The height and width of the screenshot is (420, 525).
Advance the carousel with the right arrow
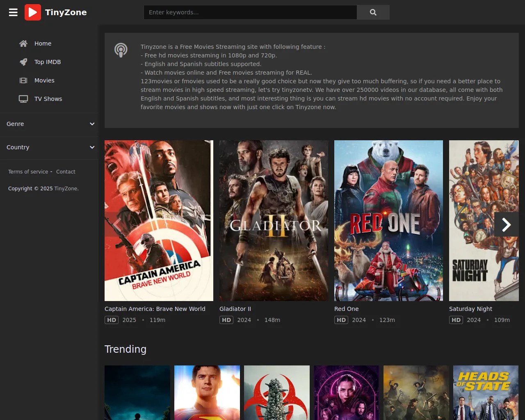click(506, 224)
